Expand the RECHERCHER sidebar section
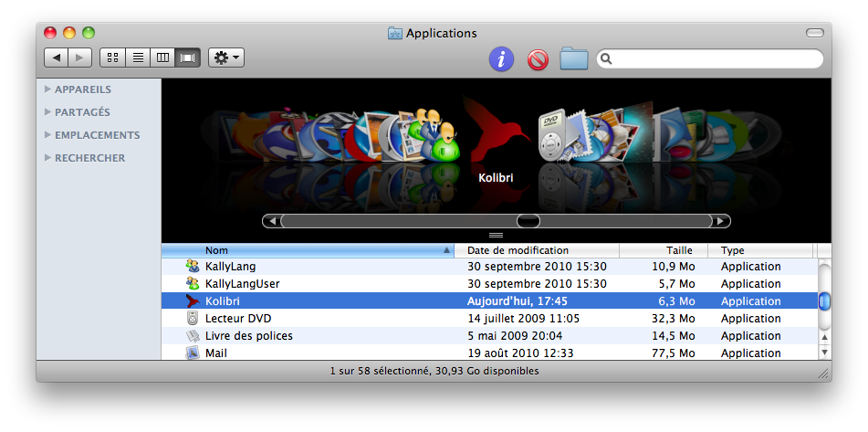 pyautogui.click(x=47, y=157)
